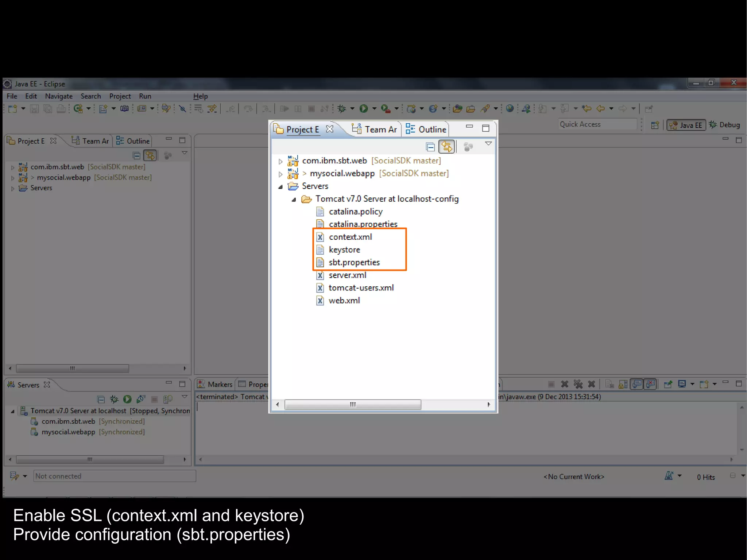Image resolution: width=747 pixels, height=560 pixels.
Task: Select keystore in the enlarged tree
Action: pyautogui.click(x=344, y=250)
